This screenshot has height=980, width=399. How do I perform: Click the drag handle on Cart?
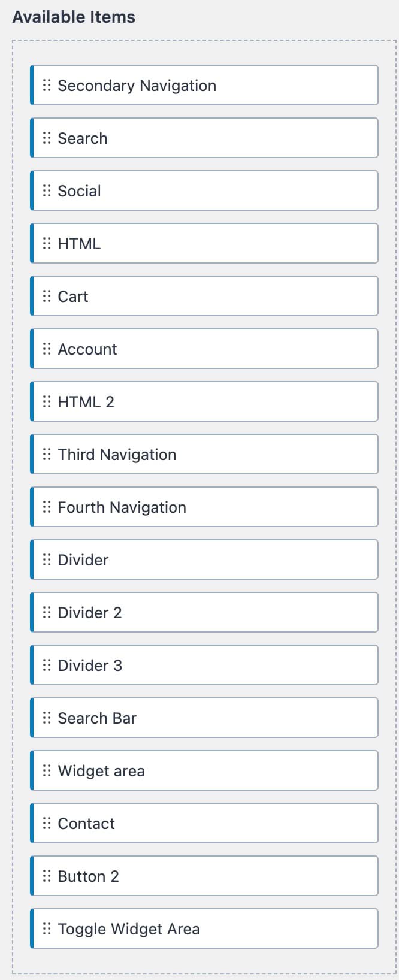(x=47, y=296)
